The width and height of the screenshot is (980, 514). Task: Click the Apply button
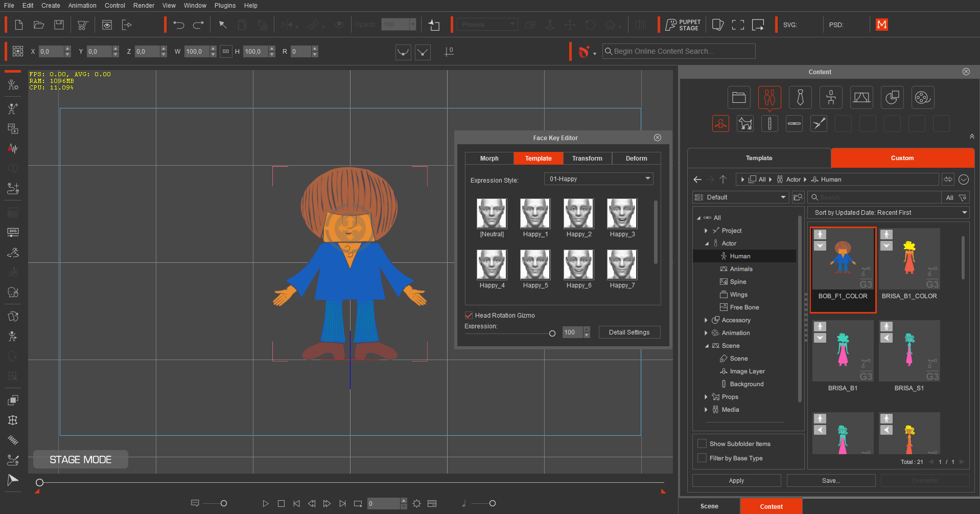(x=736, y=481)
